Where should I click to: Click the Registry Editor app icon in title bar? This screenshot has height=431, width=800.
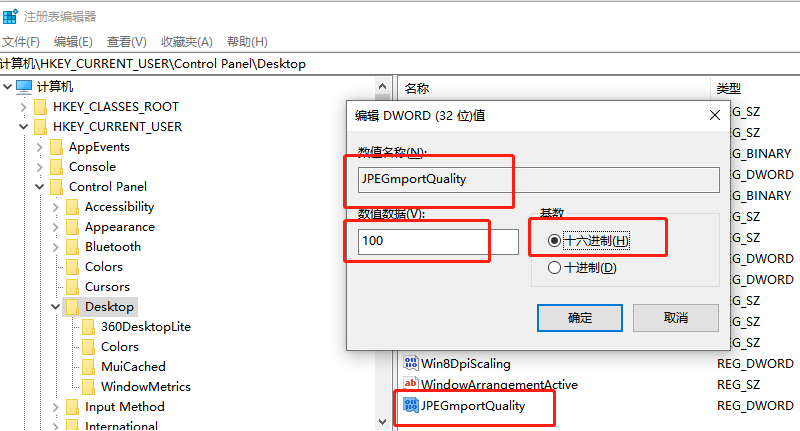[x=10, y=16]
